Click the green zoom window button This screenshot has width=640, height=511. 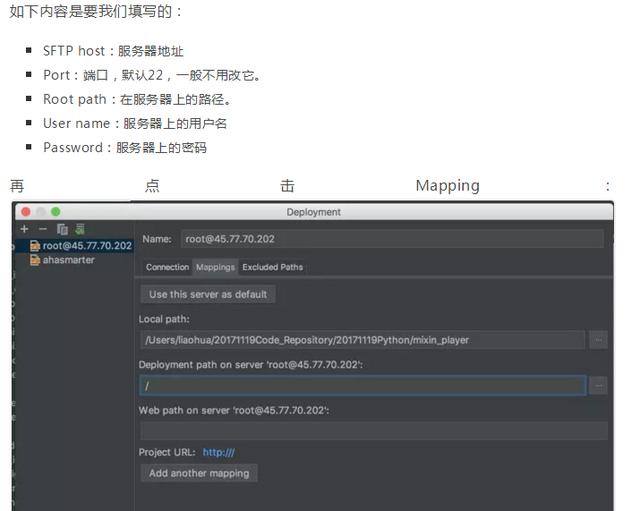pyautogui.click(x=56, y=211)
